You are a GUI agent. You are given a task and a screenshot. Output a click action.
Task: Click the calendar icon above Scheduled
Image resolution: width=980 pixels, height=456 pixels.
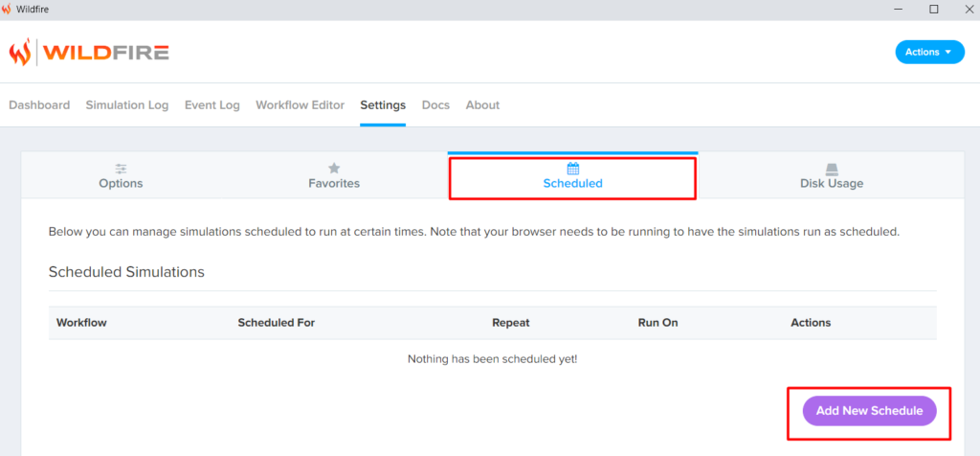572,168
